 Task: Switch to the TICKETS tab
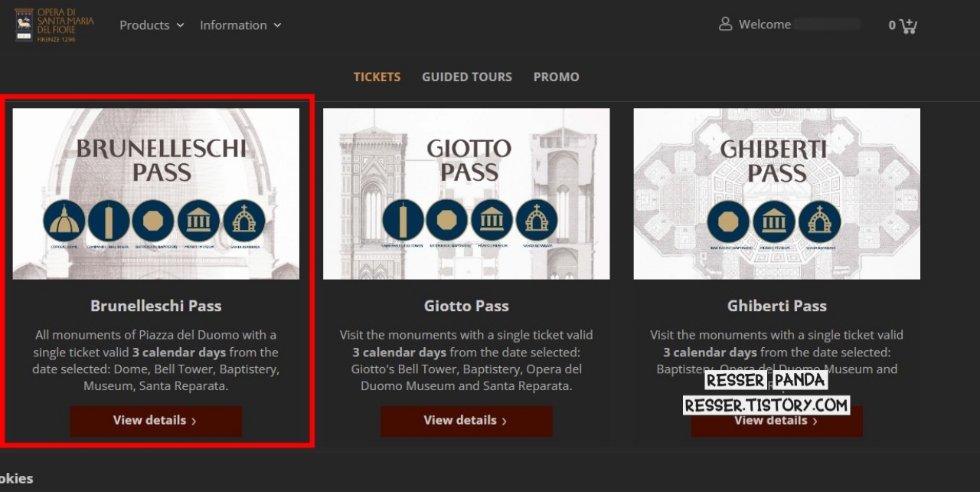pyautogui.click(x=377, y=77)
